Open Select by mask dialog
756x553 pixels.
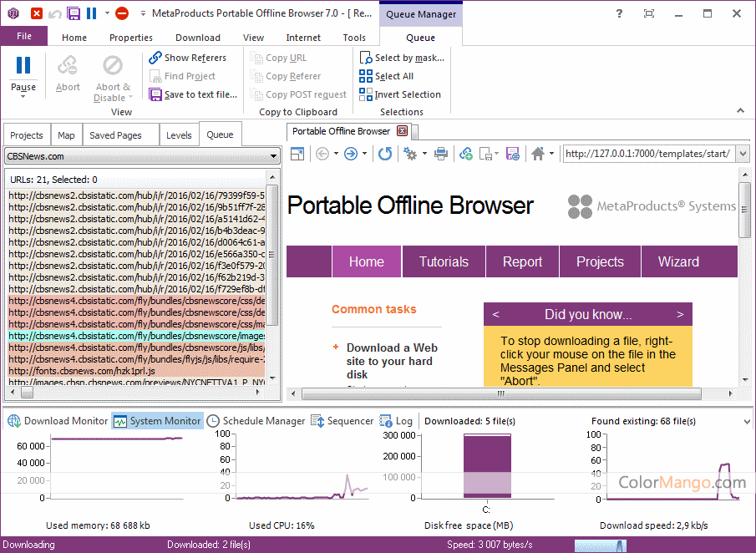click(x=402, y=58)
